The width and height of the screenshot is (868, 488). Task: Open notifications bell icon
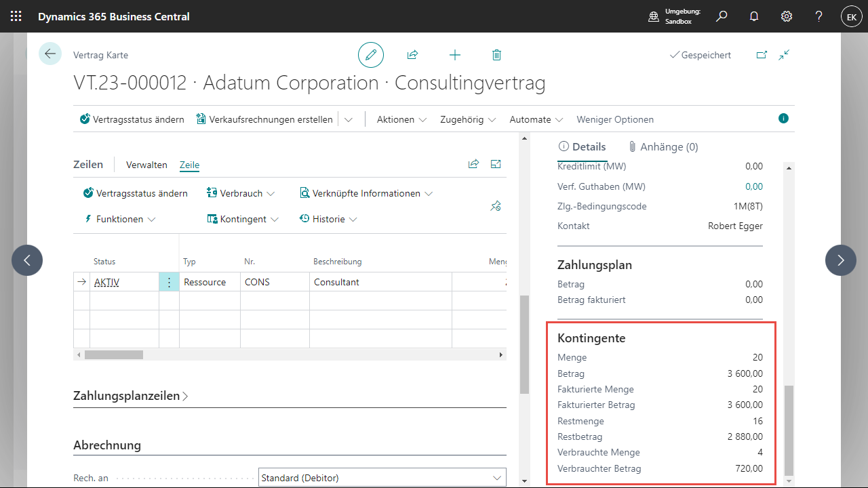[x=754, y=16]
